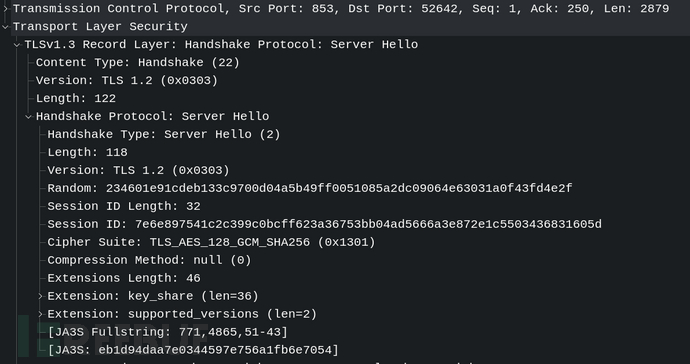Image resolution: width=690 pixels, height=364 pixels.
Task: Expand the Transmission Control Protocol row
Action: (x=5, y=8)
